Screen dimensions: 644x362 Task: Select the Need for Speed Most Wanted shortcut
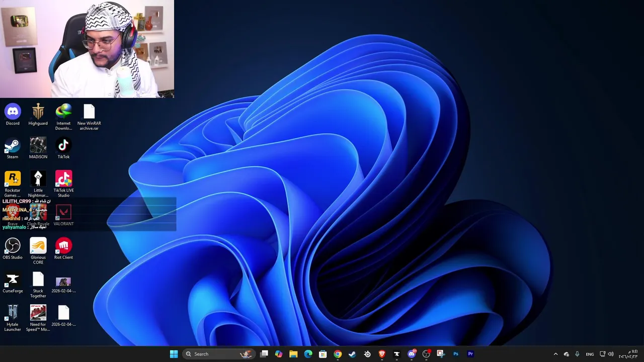pyautogui.click(x=38, y=318)
